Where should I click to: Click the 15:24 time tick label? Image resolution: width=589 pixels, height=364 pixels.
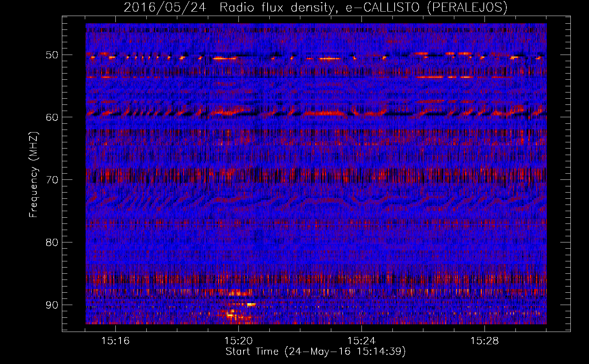(361, 341)
